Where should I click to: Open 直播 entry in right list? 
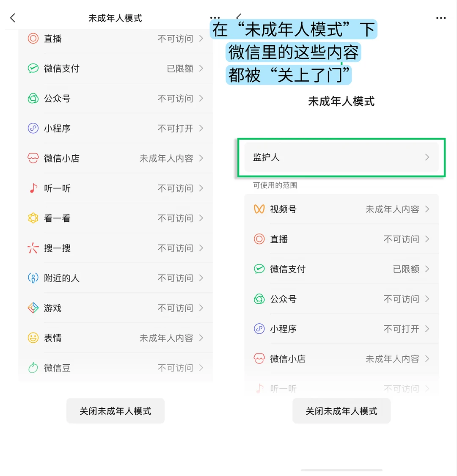341,239
